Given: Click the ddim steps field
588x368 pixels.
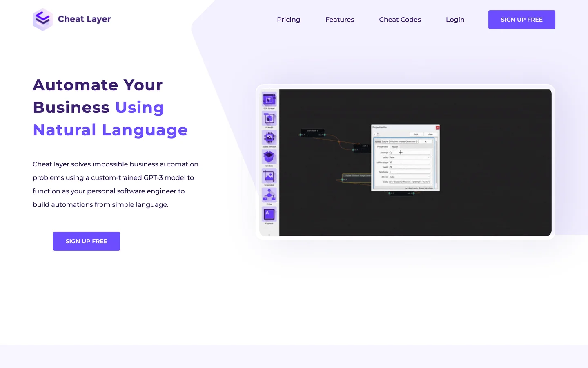Looking at the screenshot, I should pos(410,162).
